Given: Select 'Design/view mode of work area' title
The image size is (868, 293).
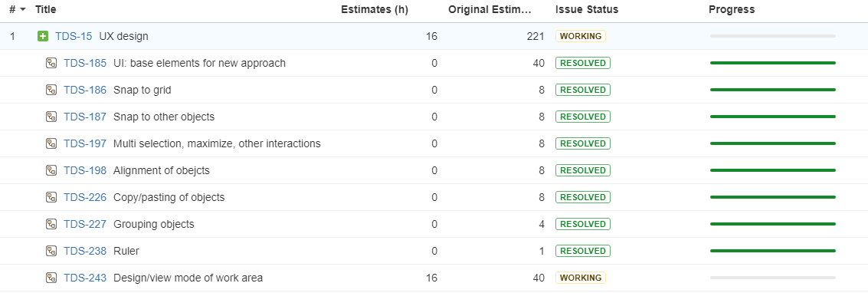Looking at the screenshot, I should click(188, 278).
